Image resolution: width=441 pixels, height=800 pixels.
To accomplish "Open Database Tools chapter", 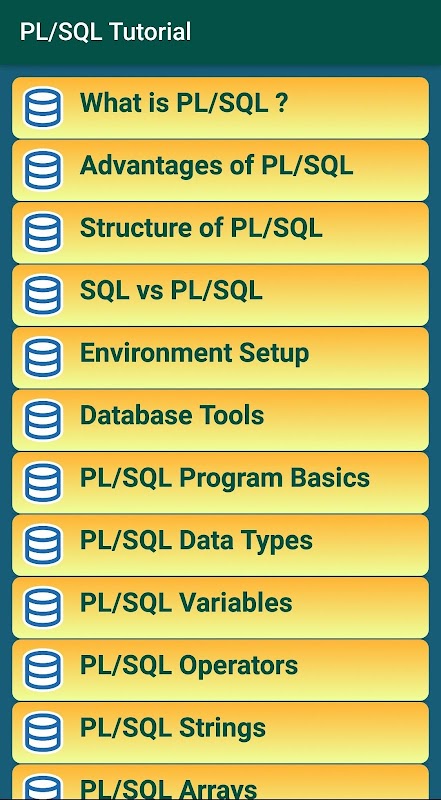I will [x=220, y=420].
